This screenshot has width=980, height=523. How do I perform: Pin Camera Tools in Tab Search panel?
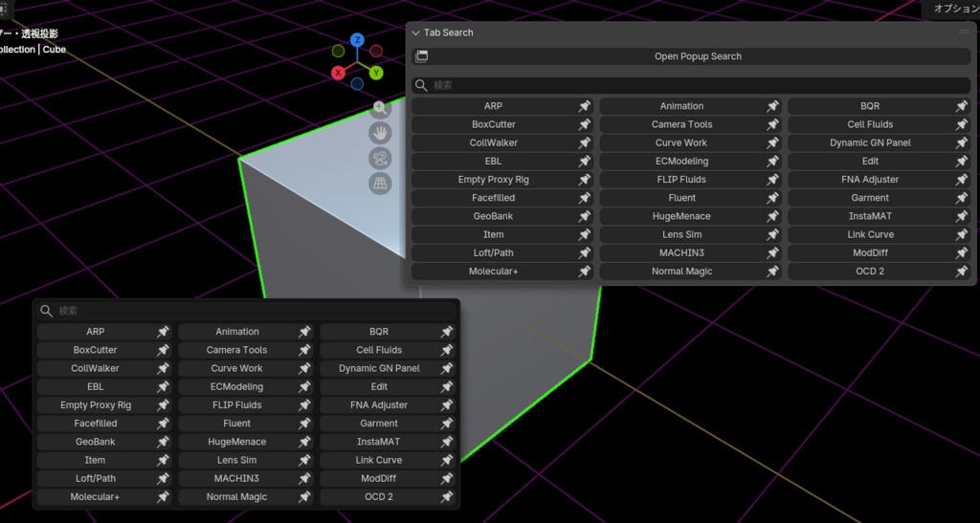[x=772, y=124]
